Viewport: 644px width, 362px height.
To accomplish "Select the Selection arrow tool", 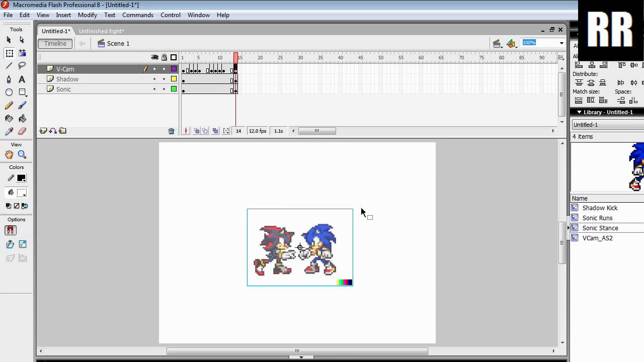I will coord(9,40).
